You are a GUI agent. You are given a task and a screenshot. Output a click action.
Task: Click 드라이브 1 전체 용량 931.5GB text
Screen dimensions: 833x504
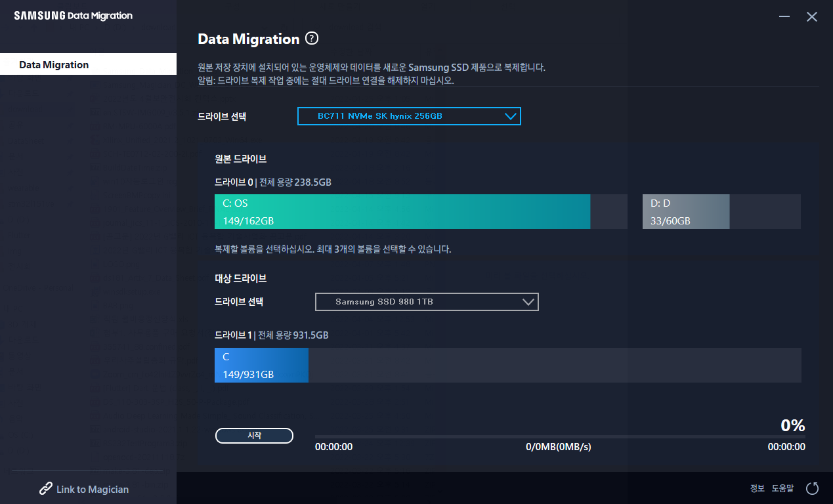272,335
